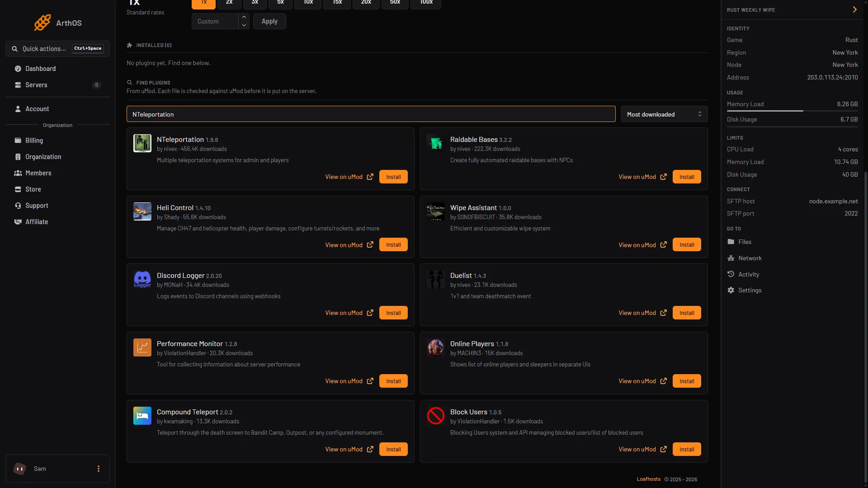The width and height of the screenshot is (868, 488).
Task: View Discord Logger on uMod
Action: click(349, 313)
